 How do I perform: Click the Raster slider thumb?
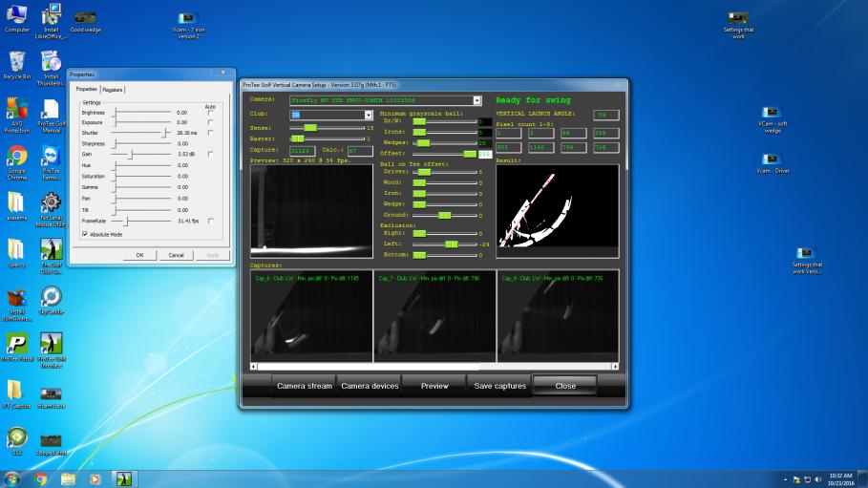point(298,138)
